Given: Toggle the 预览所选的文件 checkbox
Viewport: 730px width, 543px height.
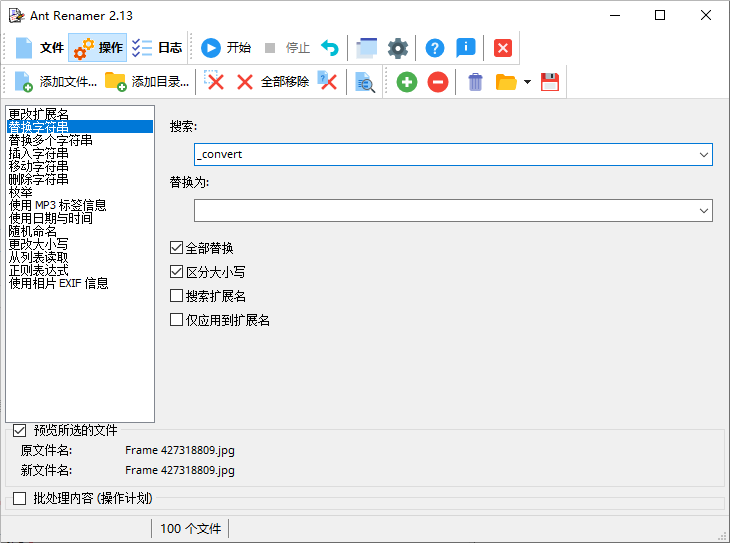Looking at the screenshot, I should tap(19, 431).
